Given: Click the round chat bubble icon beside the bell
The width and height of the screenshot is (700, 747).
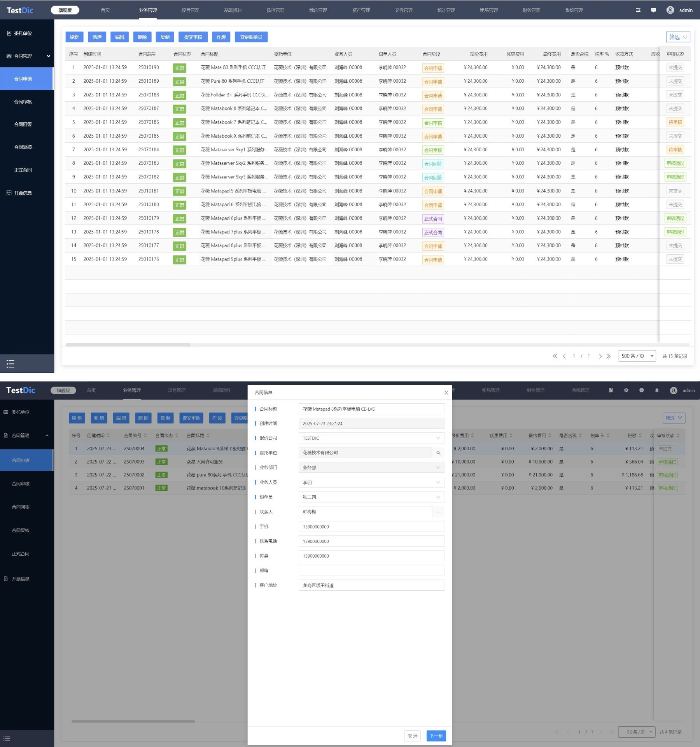Looking at the screenshot, I should (x=641, y=390).
